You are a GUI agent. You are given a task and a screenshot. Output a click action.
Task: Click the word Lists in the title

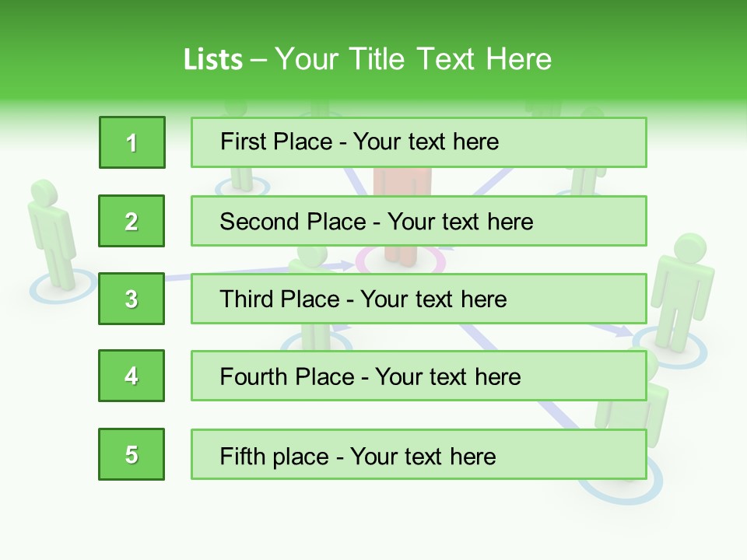[213, 60]
